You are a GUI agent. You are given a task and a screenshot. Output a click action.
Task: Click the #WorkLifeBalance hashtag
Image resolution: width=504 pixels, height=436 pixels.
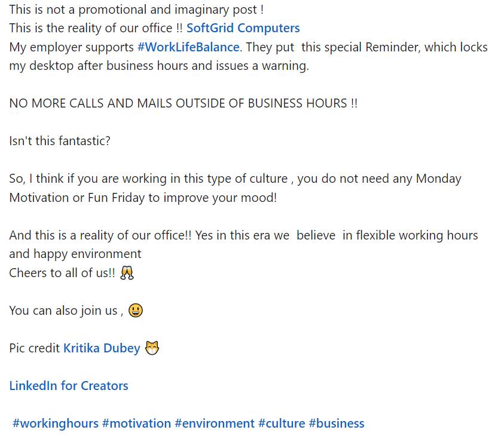click(188, 47)
